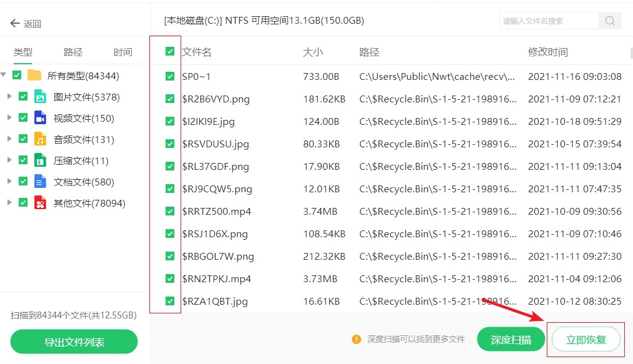The width and height of the screenshot is (633, 364).
Task: Click the compressed files archive icon
Action: [40, 160]
